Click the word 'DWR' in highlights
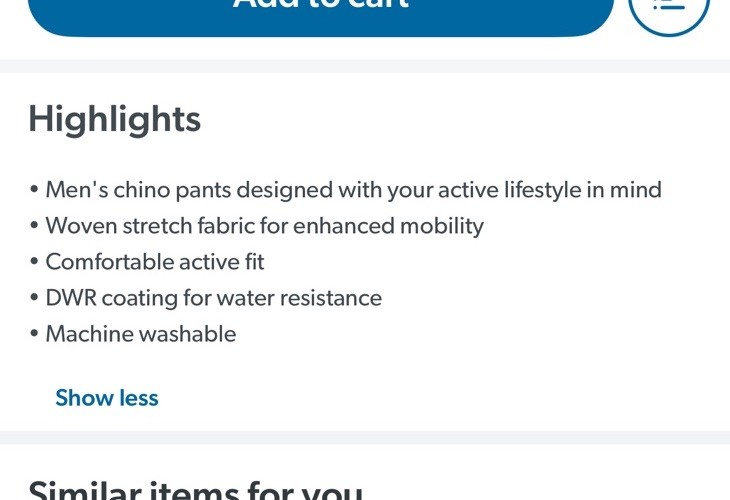Viewport: 730px width, 500px height. click(x=71, y=298)
